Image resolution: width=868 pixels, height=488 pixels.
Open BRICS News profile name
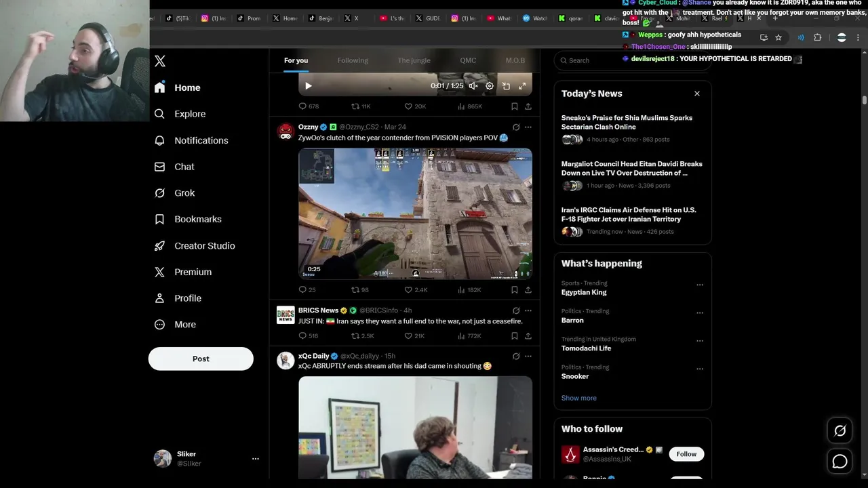(x=318, y=310)
